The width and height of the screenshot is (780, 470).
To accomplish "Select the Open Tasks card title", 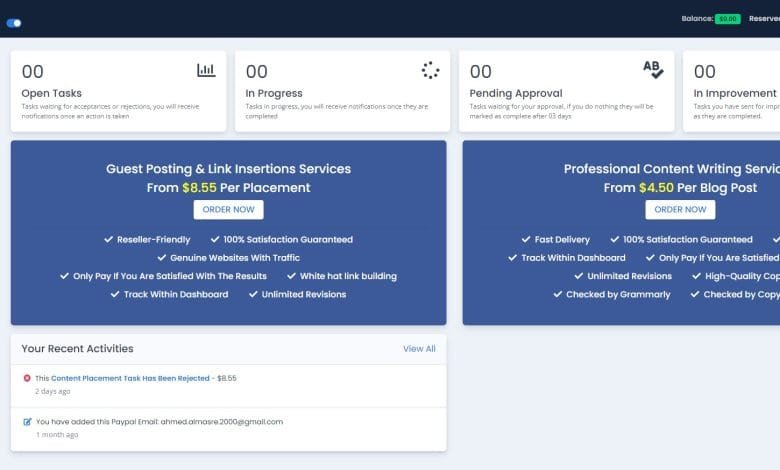I will coord(50,94).
